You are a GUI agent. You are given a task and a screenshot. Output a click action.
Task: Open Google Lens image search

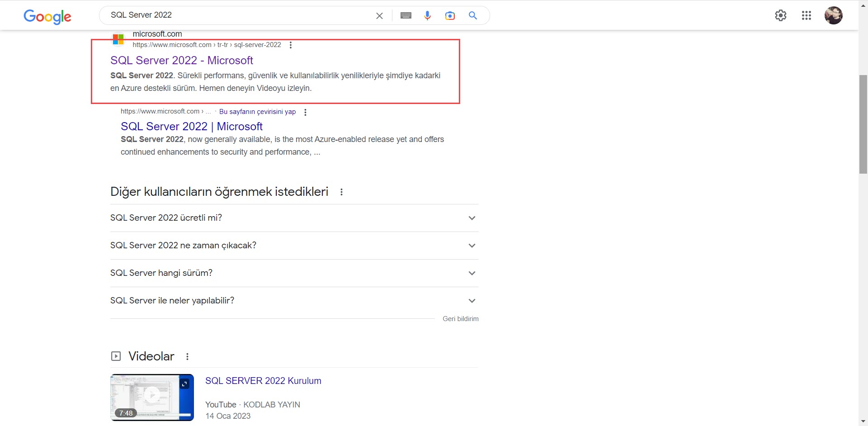click(450, 15)
